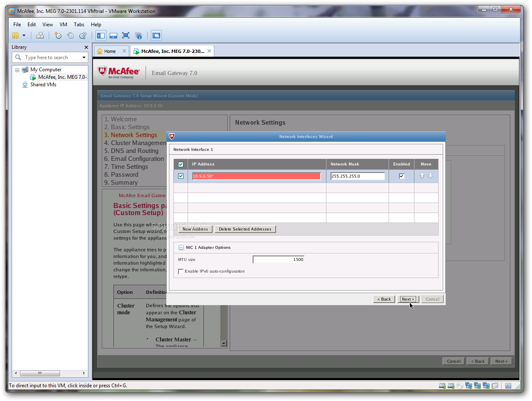532x401 pixels.
Task: Collapse the NIC 1 Adapter Options section
Action: [x=181, y=248]
